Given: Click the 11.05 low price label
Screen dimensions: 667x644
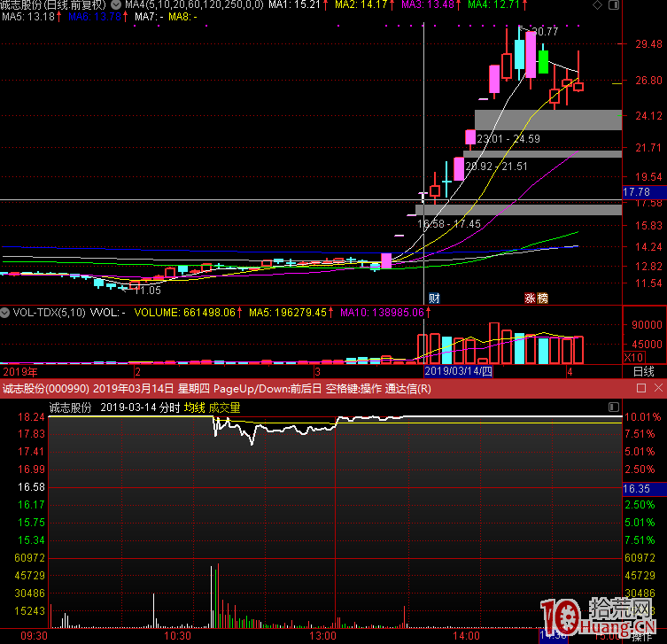Looking at the screenshot, I should click(148, 291).
